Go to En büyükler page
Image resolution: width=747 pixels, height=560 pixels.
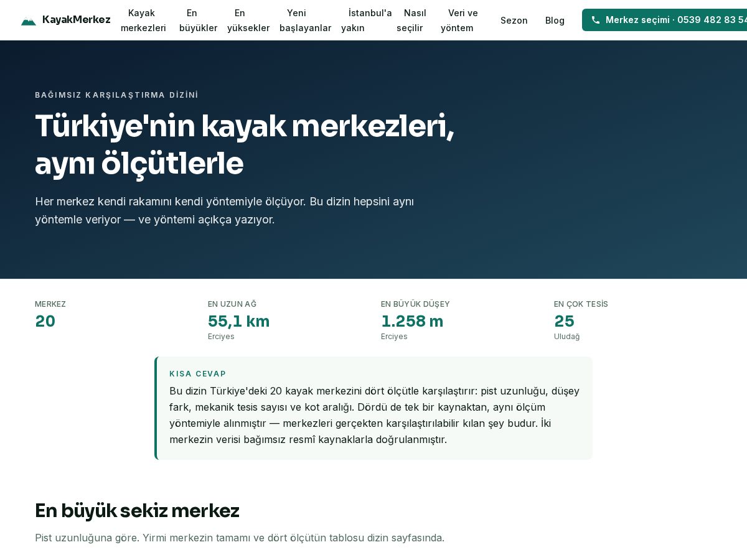pyautogui.click(x=198, y=21)
